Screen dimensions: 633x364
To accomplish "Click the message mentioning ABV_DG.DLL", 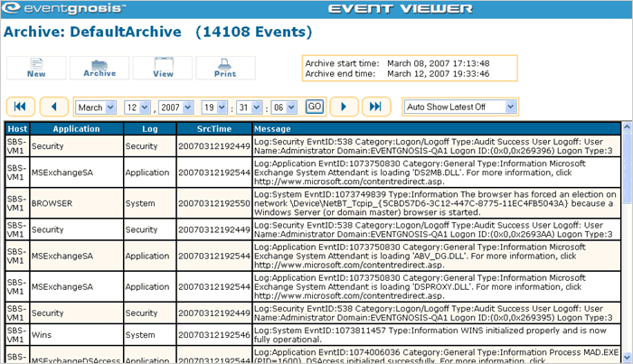I will pyautogui.click(x=437, y=256).
